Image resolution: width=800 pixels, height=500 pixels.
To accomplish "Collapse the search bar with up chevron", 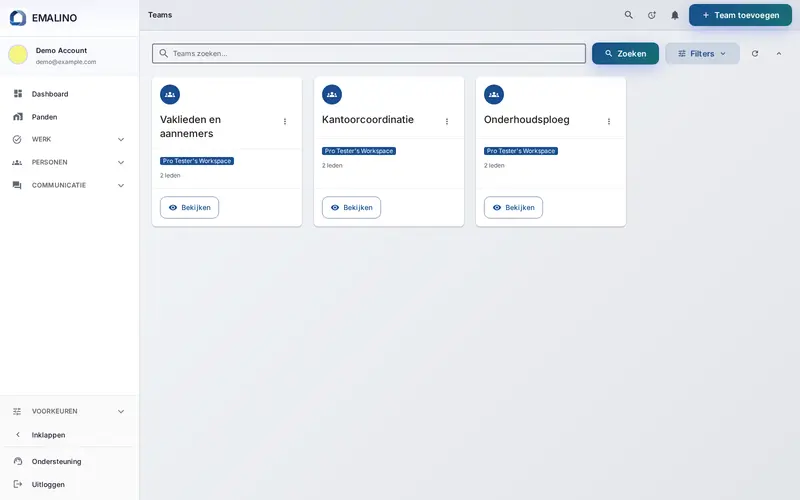I will tap(779, 54).
